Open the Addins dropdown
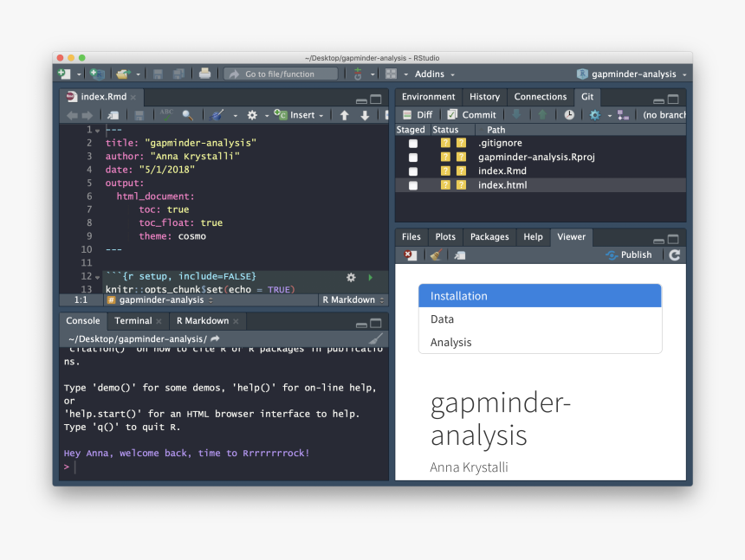745x560 pixels. click(434, 74)
